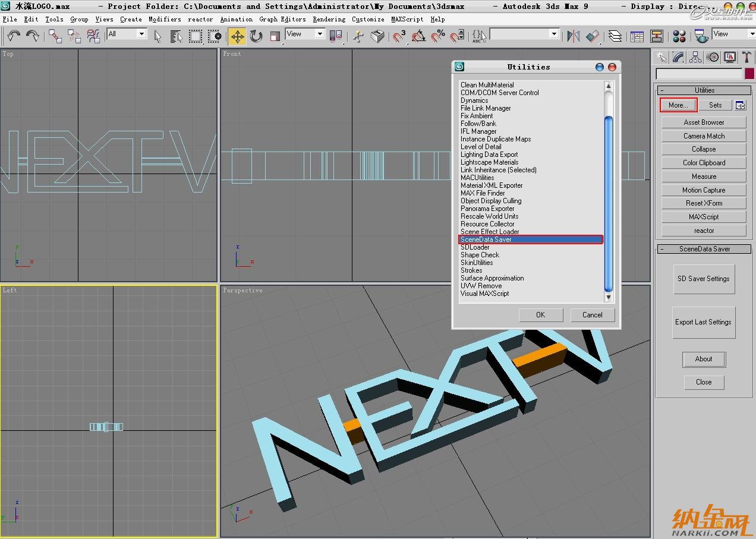756x539 pixels.
Task: Click the Undo arrow in the toolbar
Action: (13, 36)
